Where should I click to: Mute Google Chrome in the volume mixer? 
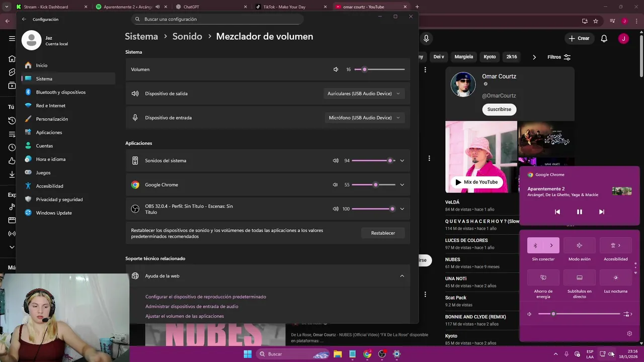tap(335, 185)
